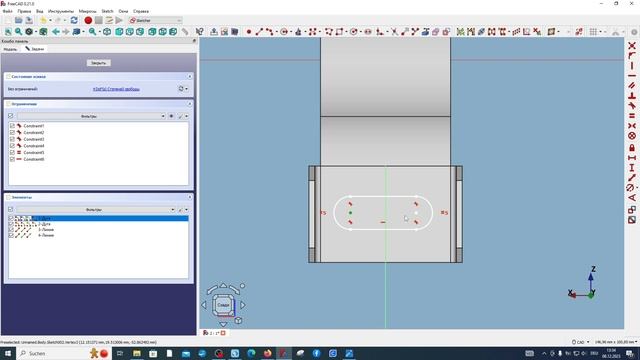Open the View (Вид) menu

click(40, 11)
